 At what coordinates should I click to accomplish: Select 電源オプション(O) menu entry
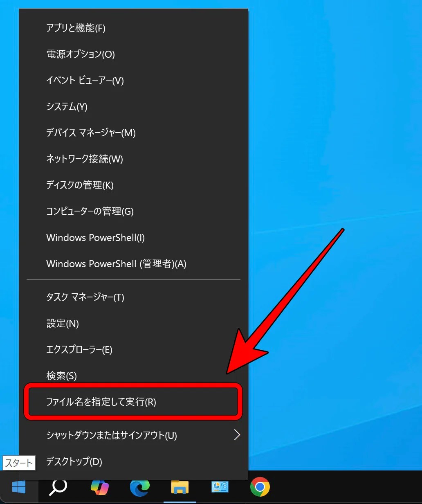click(133, 54)
